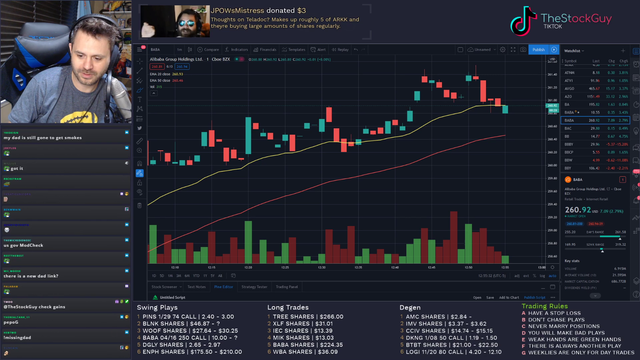Switch to the Strategy Tester tab
The width and height of the screenshot is (640, 360).
click(x=254, y=287)
